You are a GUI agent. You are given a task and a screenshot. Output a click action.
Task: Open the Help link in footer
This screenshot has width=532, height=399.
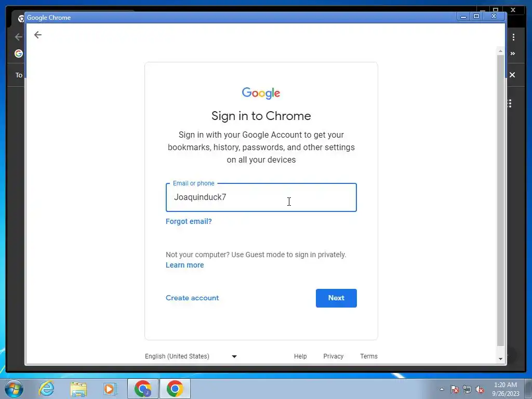(300, 356)
